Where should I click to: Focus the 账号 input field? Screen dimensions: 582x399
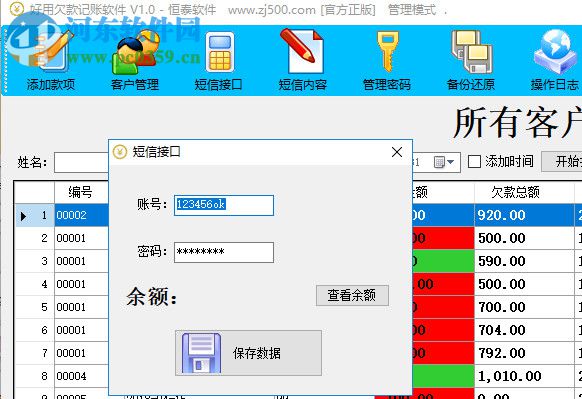pos(224,205)
